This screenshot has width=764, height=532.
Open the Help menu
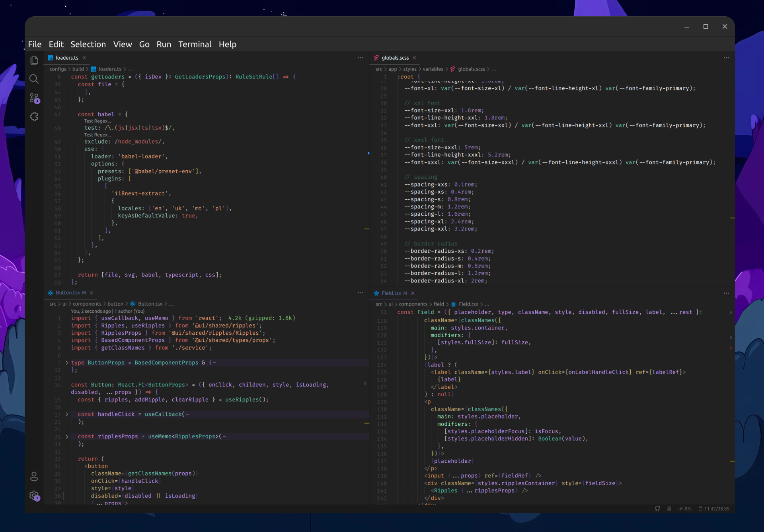(x=228, y=44)
